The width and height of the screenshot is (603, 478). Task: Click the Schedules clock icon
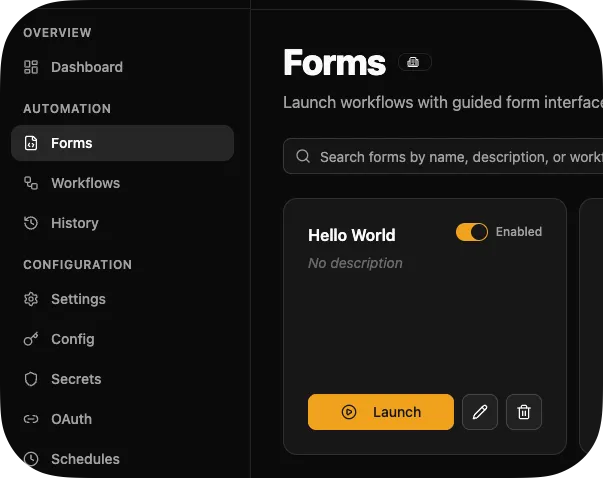coord(31,459)
